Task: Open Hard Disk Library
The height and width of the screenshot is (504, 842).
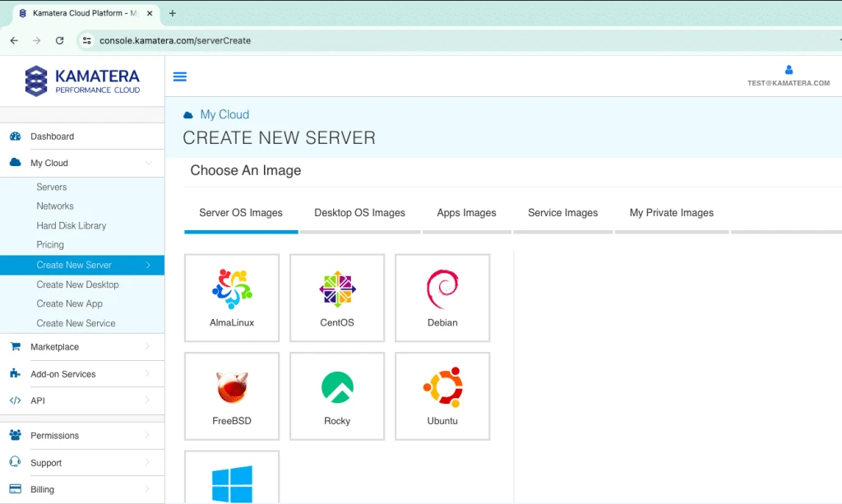Action: pyautogui.click(x=72, y=225)
